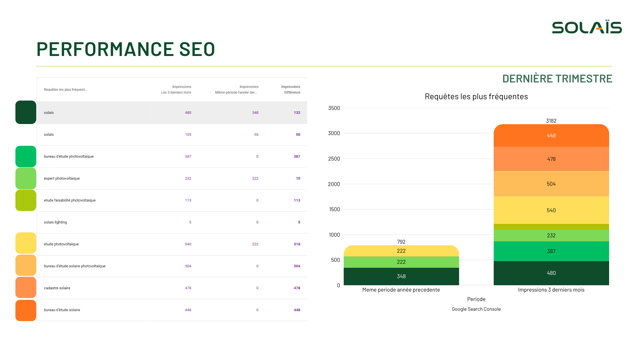Click light orange swatch beside bureau d'étude solaire photovoltaïque

[26, 265]
